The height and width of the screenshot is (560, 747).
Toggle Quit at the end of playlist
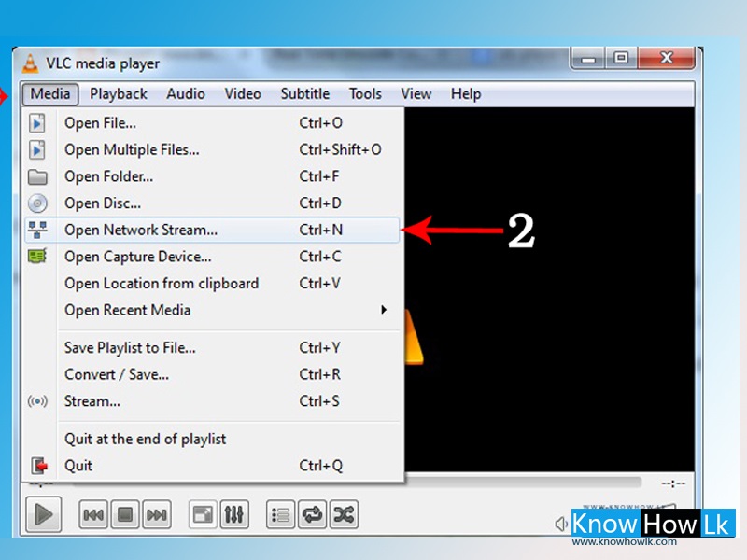point(212,439)
